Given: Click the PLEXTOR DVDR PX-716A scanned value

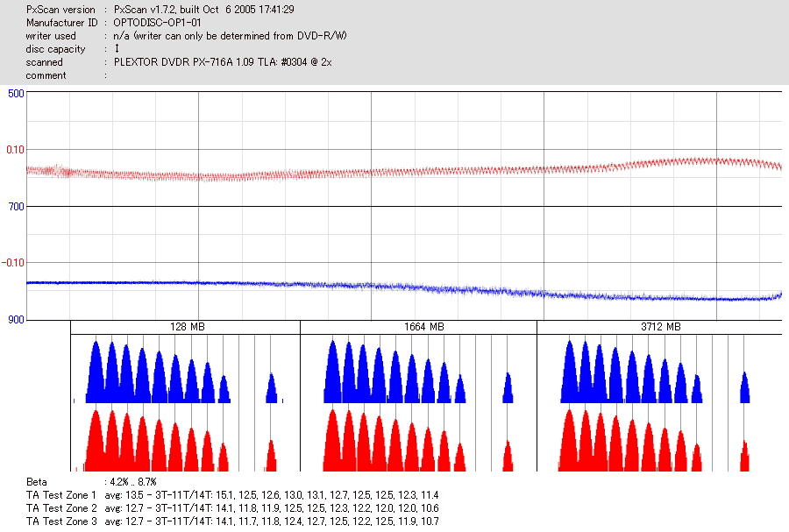Looking at the screenshot, I should click(x=223, y=62).
